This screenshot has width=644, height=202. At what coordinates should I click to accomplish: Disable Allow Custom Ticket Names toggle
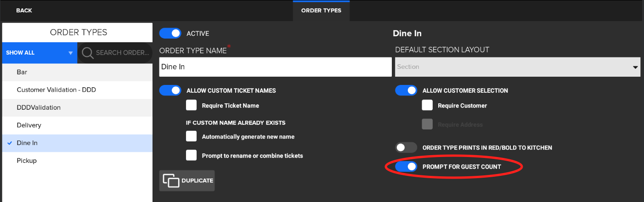pos(170,90)
